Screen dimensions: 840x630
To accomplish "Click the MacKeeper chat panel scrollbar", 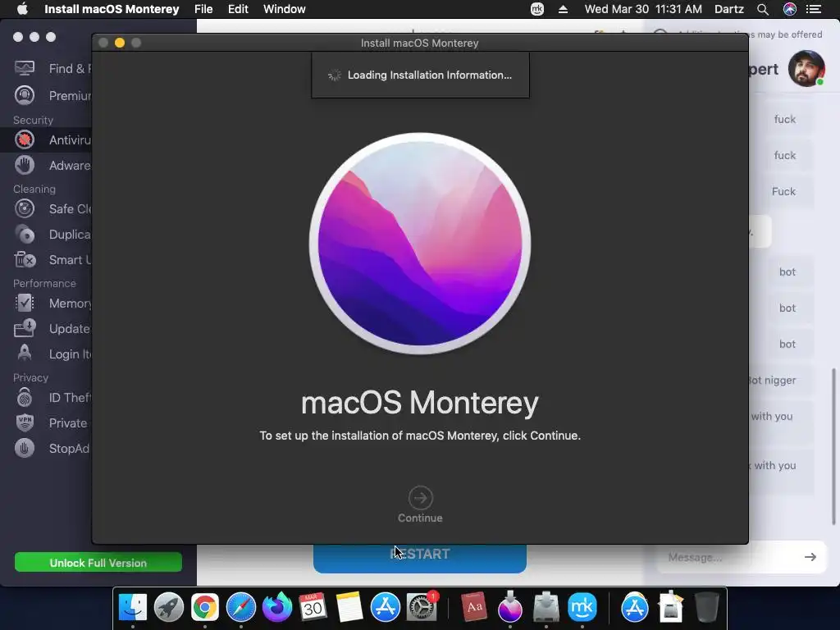I will coord(833,447).
